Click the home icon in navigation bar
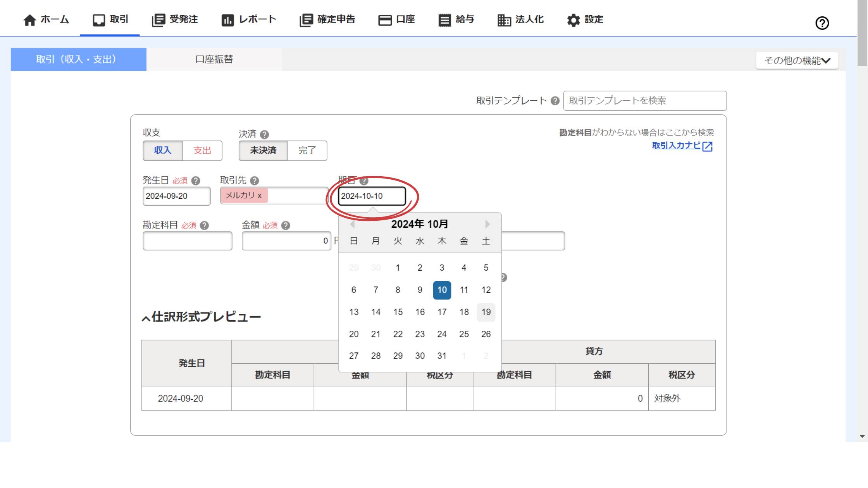The width and height of the screenshot is (868, 488). tap(30, 20)
